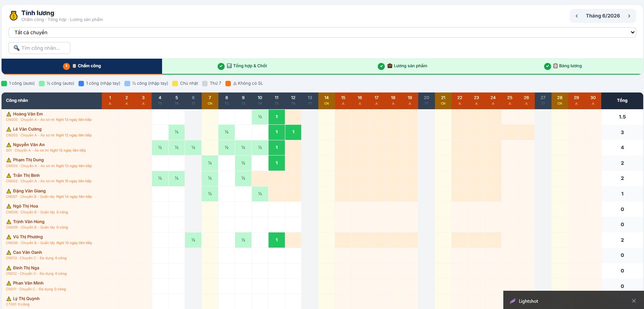Click Lê Văn Cường's ½ cell on day 5
644x309 pixels.
pyautogui.click(x=176, y=132)
